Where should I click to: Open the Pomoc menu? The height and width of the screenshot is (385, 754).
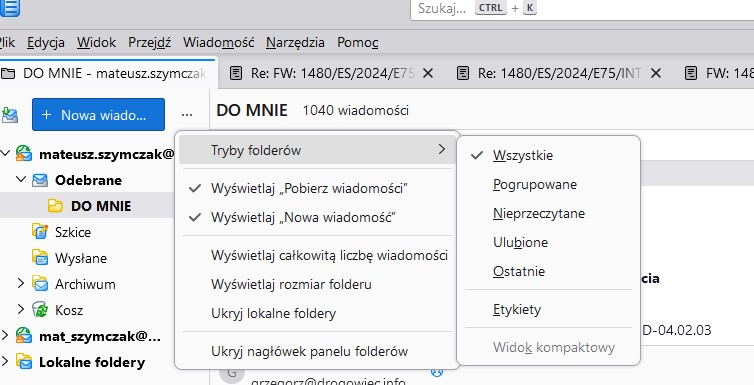357,42
